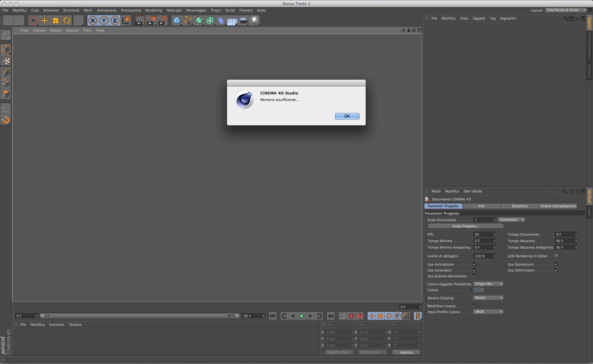The height and width of the screenshot is (364, 593).
Task: Jump to end of animation
Action: [330, 316]
